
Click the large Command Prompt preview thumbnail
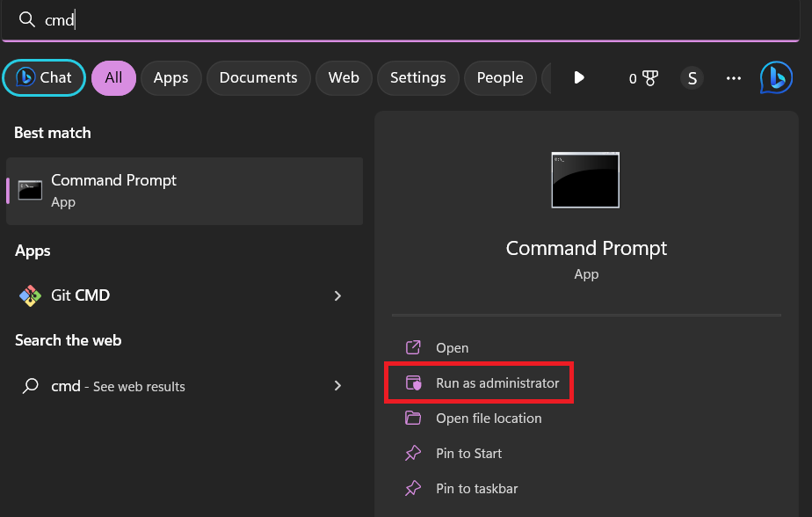[x=585, y=180]
